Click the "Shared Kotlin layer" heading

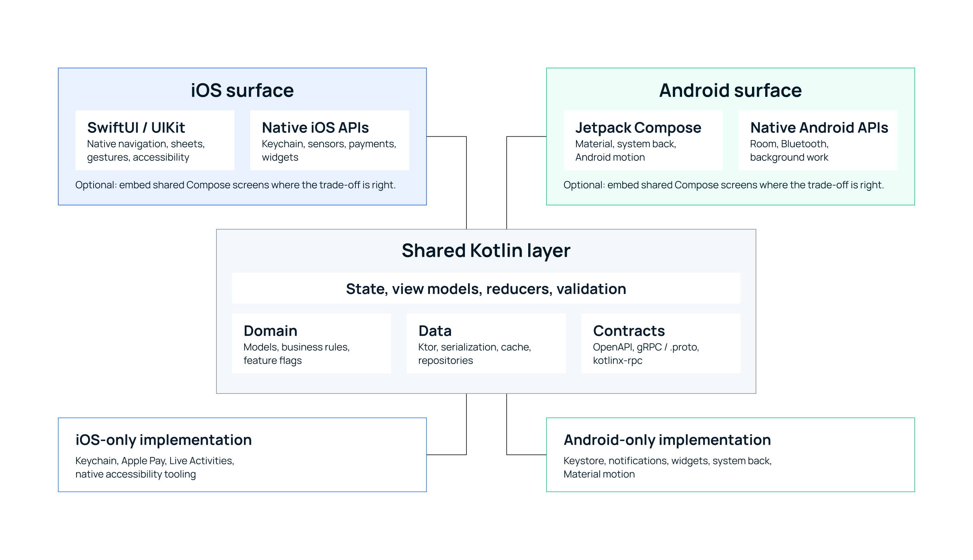pos(486,251)
